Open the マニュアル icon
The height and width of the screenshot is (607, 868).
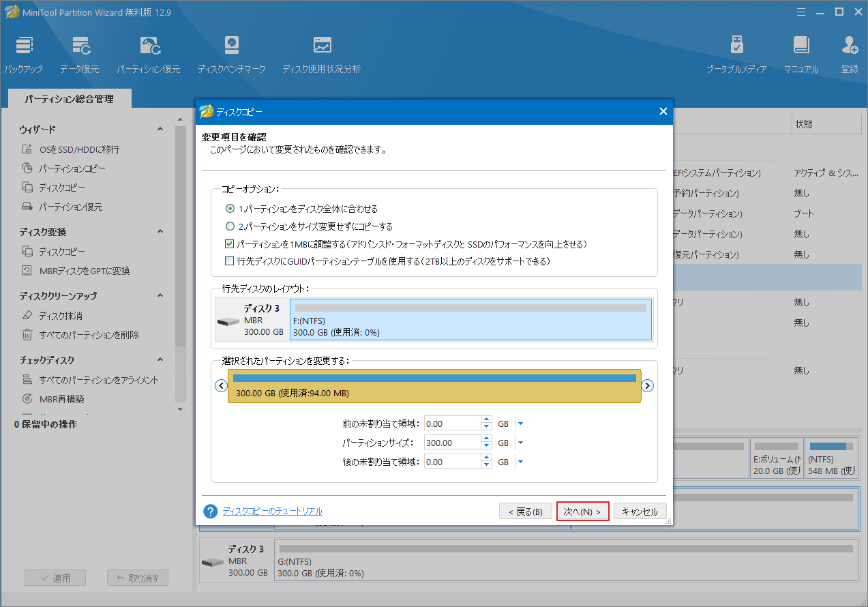click(801, 55)
